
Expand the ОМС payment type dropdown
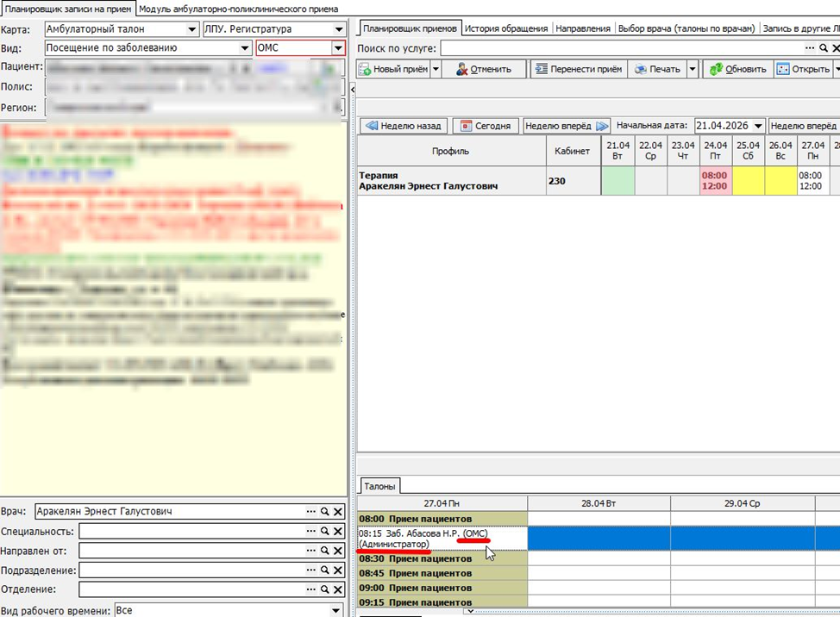[x=338, y=48]
